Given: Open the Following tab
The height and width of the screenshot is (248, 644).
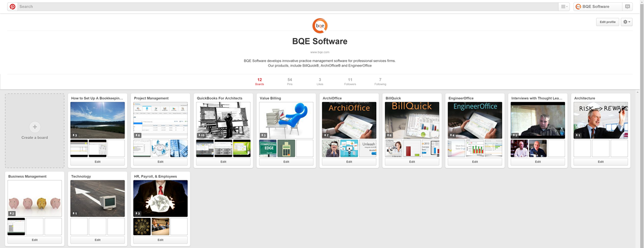Looking at the screenshot, I should click(380, 82).
